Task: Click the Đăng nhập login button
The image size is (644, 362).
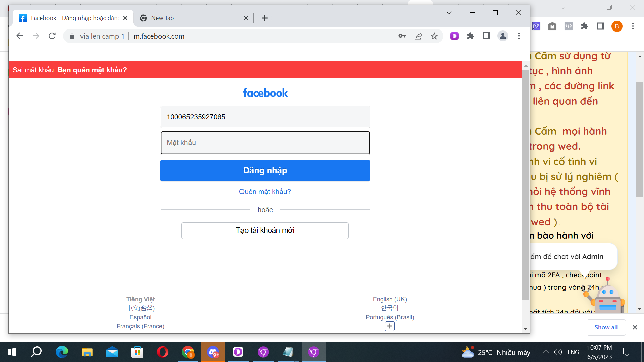Action: tap(265, 170)
